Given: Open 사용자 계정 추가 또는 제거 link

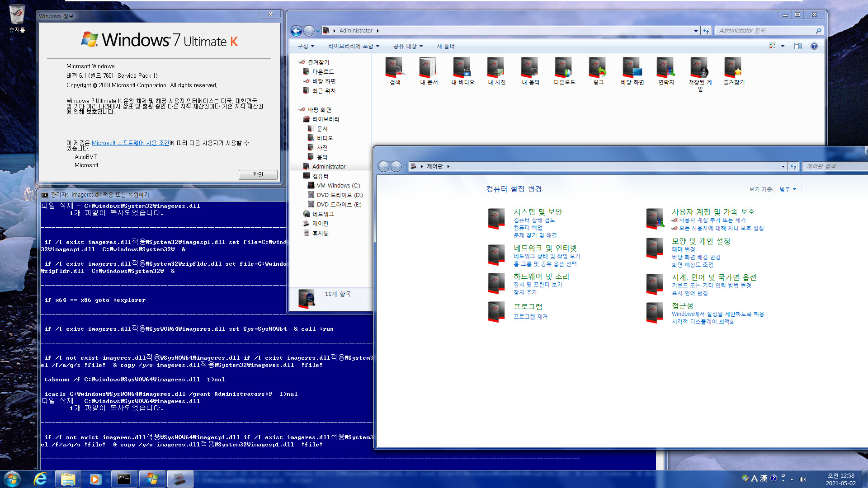Looking at the screenshot, I should [712, 220].
